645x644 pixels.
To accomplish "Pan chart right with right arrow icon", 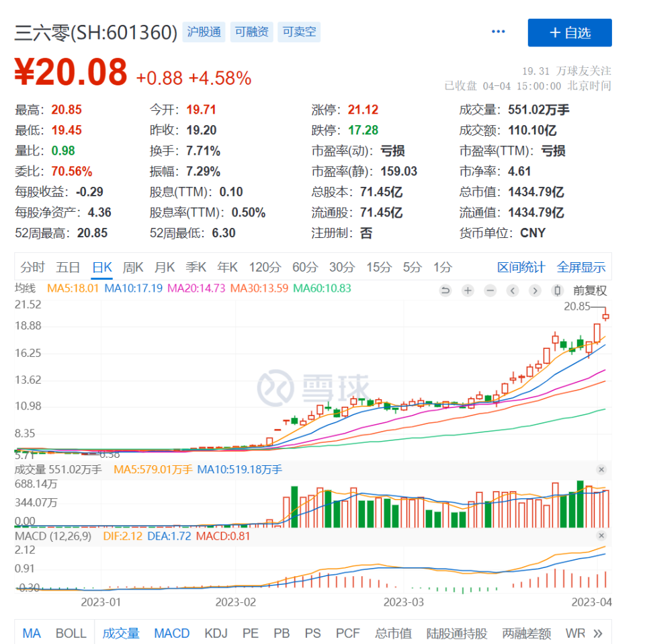I will [x=535, y=290].
